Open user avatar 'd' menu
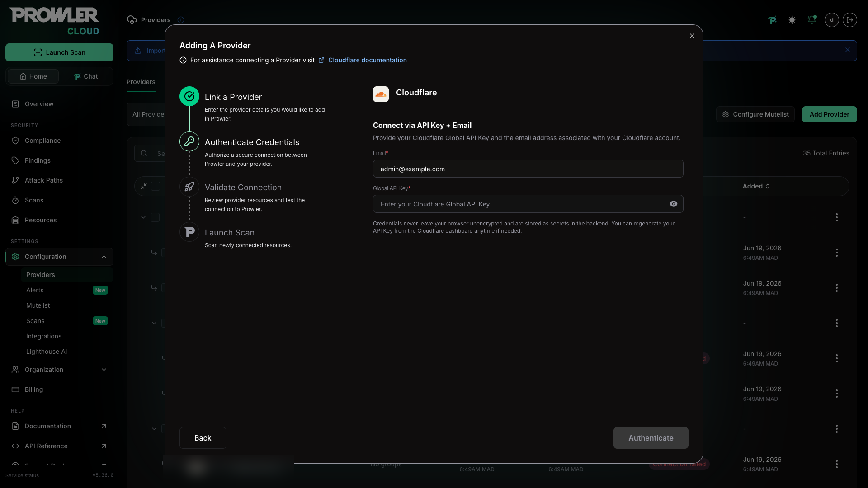Viewport: 868px width, 488px height. 832,20
